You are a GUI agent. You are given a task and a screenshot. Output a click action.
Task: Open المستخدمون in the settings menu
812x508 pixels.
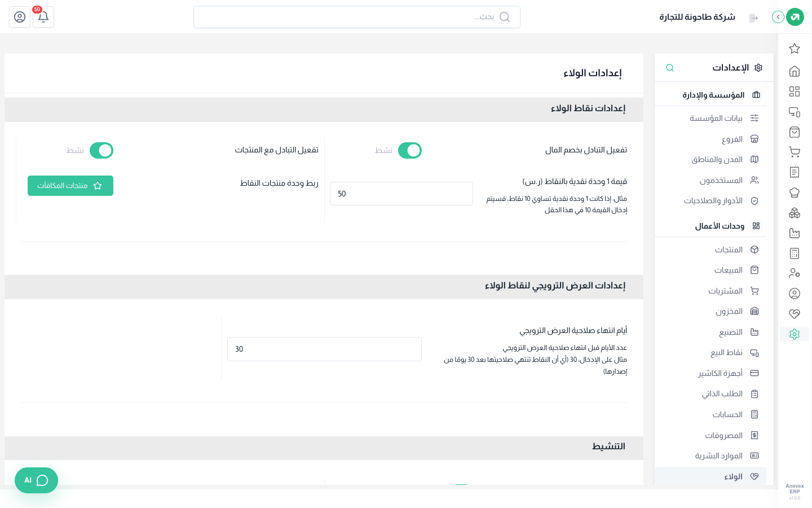pyautogui.click(x=710, y=180)
